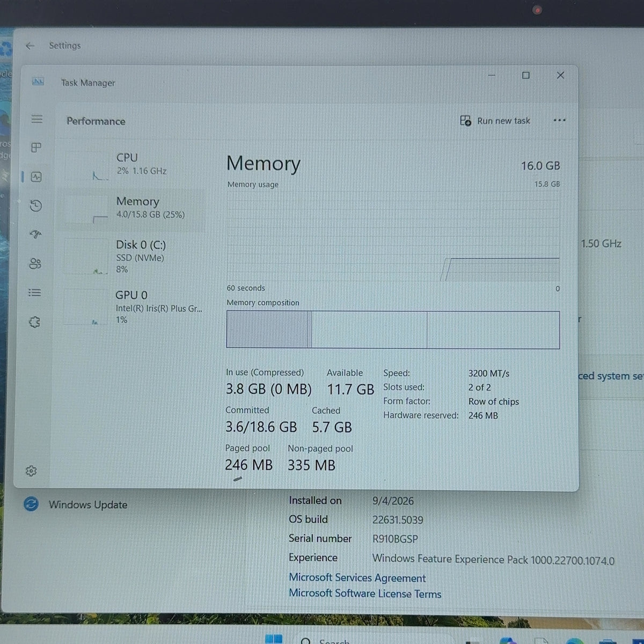Image resolution: width=644 pixels, height=644 pixels.
Task: Click the 16.0 GB total memory value
Action: (540, 166)
